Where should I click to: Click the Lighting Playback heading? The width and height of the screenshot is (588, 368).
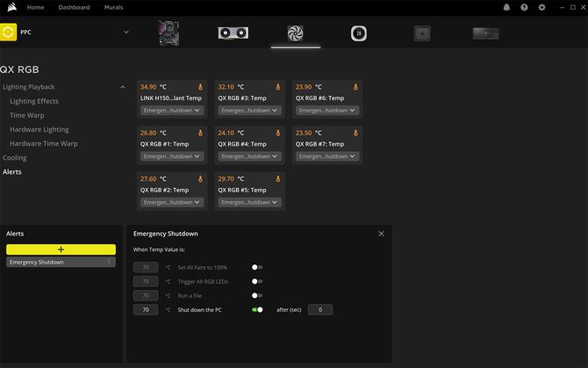pos(28,87)
